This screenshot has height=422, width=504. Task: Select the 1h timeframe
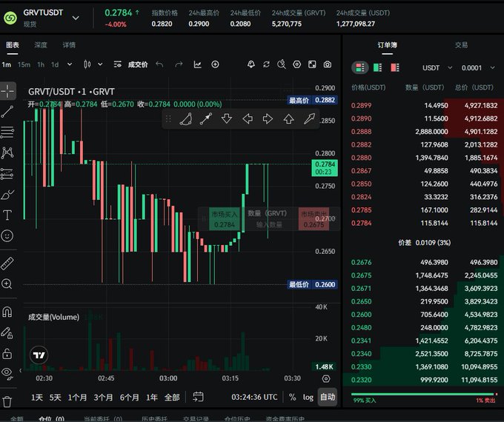[x=41, y=64]
